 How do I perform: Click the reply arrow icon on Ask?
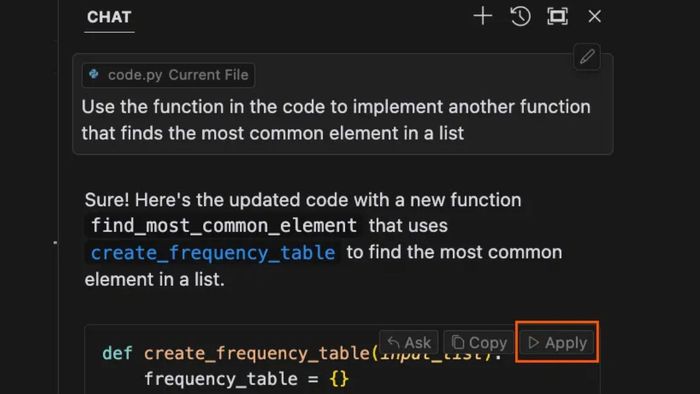coord(393,342)
